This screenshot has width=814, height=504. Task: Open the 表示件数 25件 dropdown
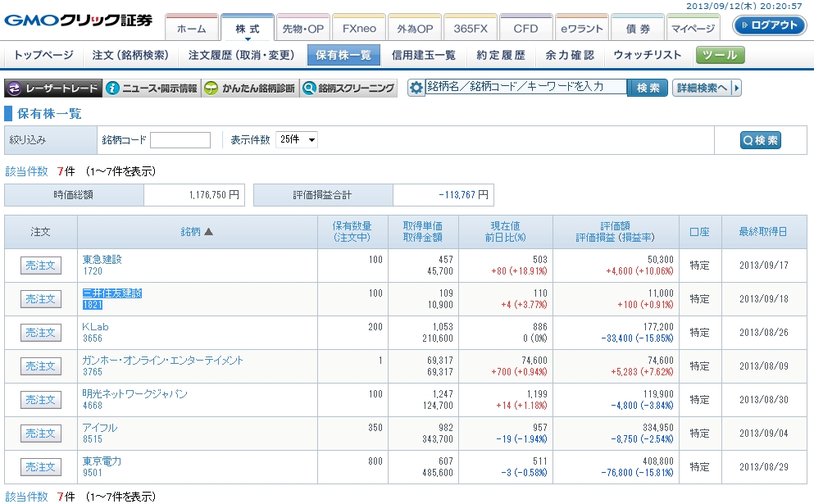pyautogui.click(x=297, y=140)
